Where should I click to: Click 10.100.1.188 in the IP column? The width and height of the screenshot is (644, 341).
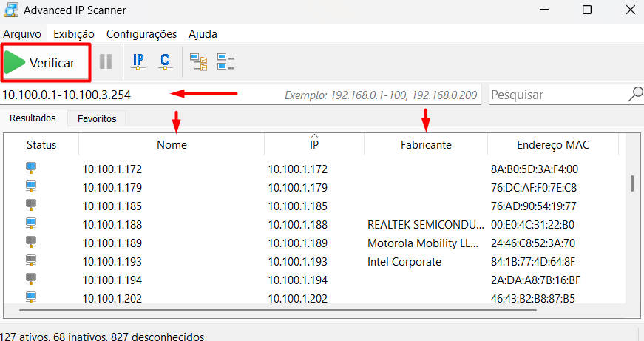click(298, 225)
